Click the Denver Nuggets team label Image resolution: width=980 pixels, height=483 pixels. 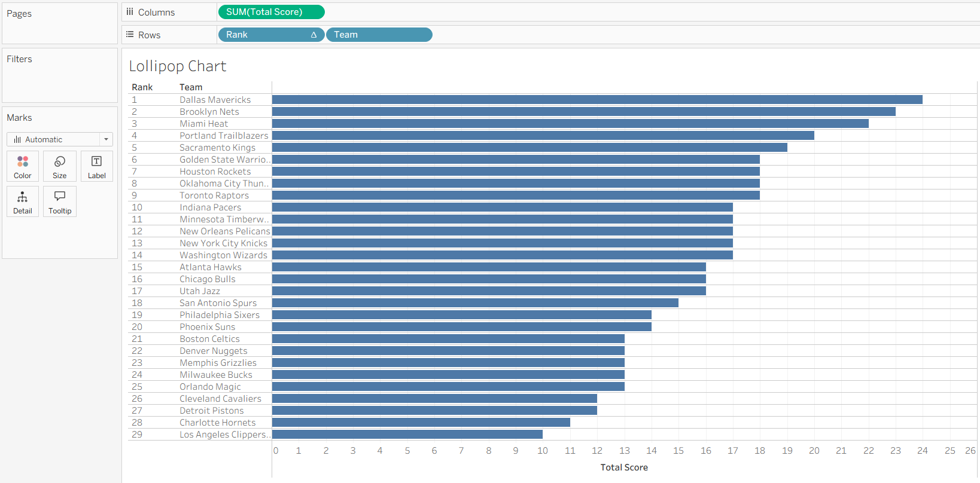[x=214, y=351]
